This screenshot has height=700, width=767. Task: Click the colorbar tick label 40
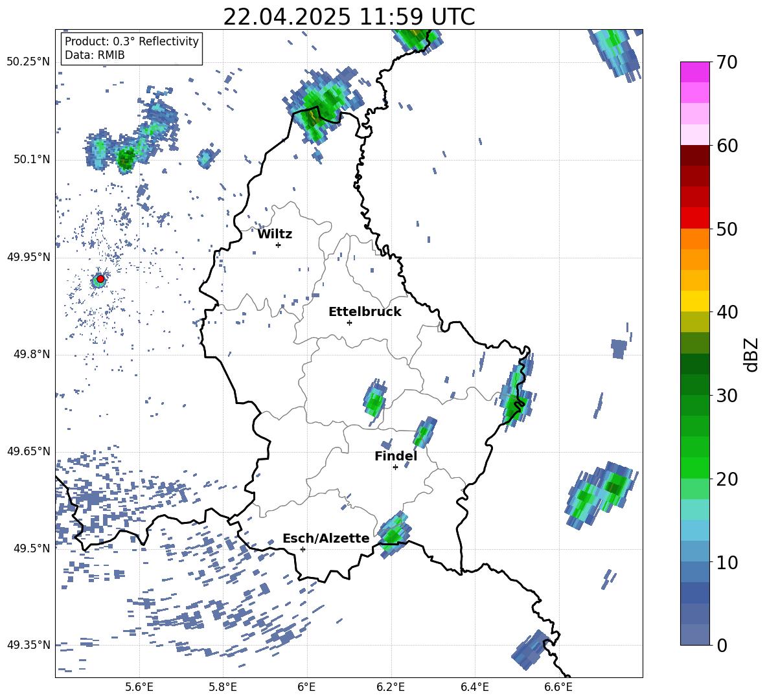click(x=727, y=312)
